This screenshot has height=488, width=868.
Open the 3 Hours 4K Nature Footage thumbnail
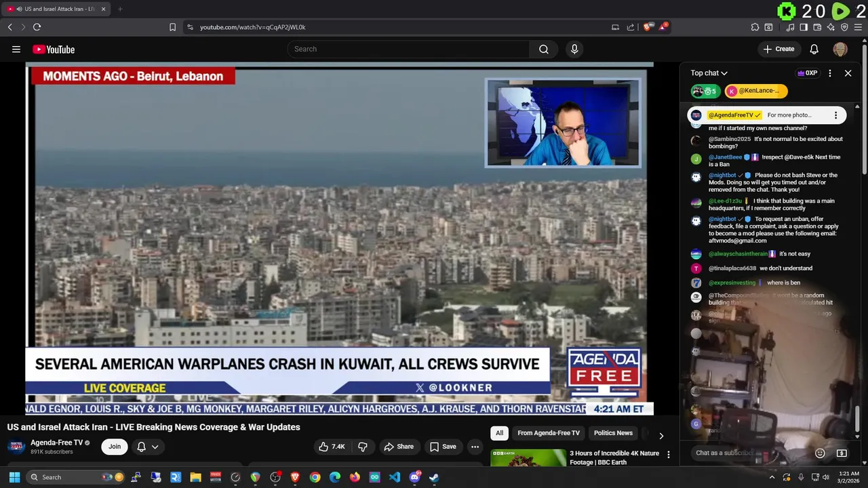tap(528, 458)
